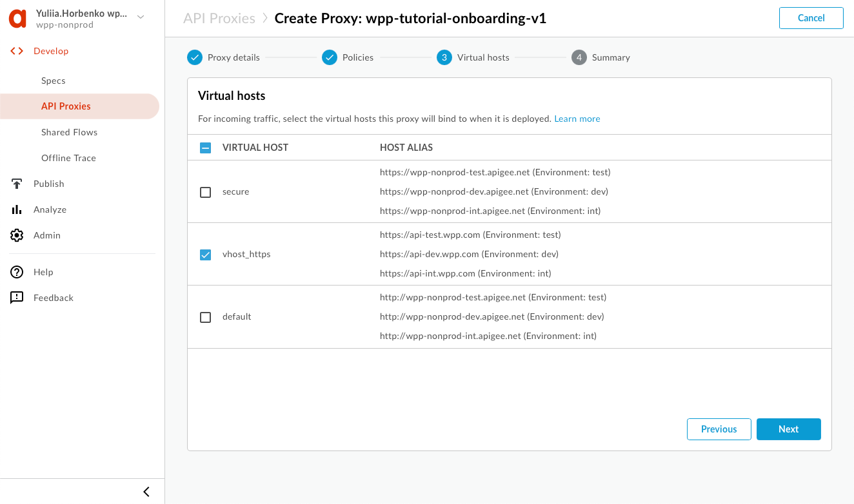Click API Proxies in the breadcrumb
Image resolution: width=854 pixels, height=504 pixels.
(x=219, y=18)
